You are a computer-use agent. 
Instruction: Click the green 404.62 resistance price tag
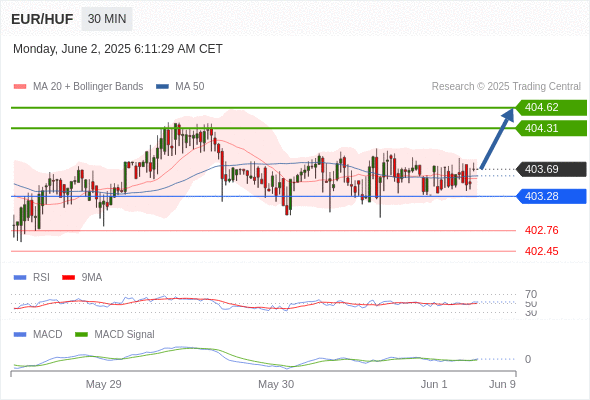pyautogui.click(x=551, y=108)
